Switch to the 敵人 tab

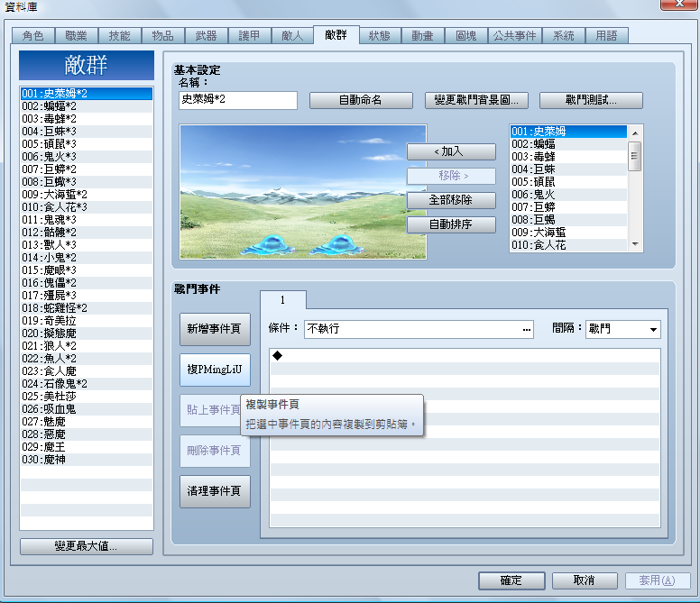(292, 36)
